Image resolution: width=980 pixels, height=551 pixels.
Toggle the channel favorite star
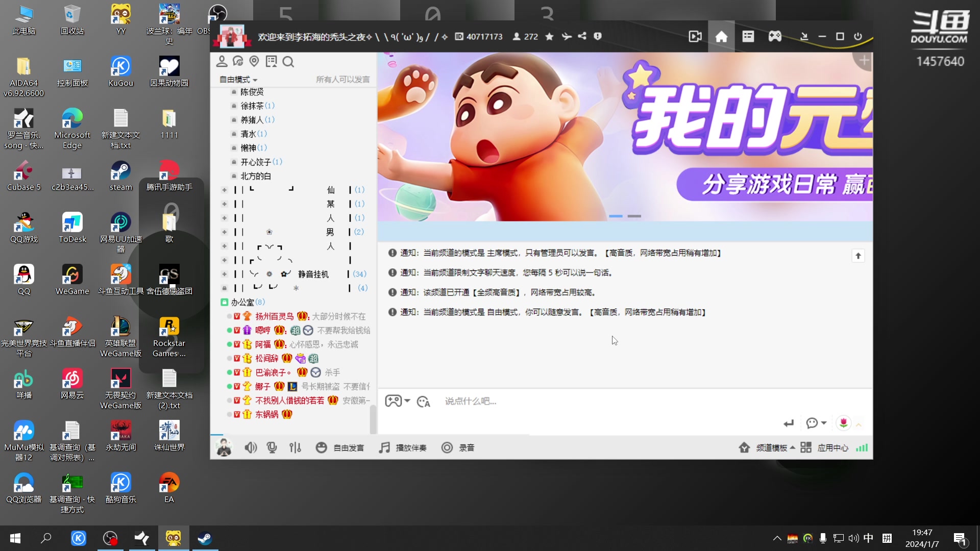549,36
